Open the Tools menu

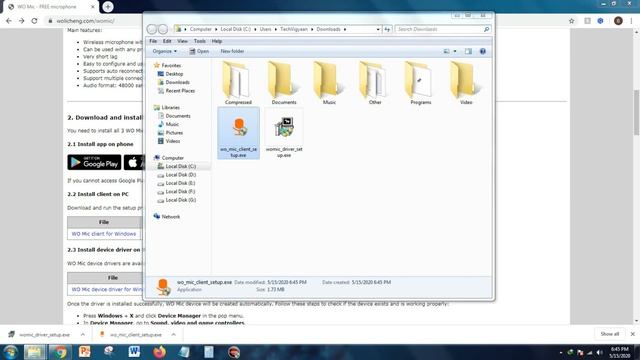pos(200,41)
